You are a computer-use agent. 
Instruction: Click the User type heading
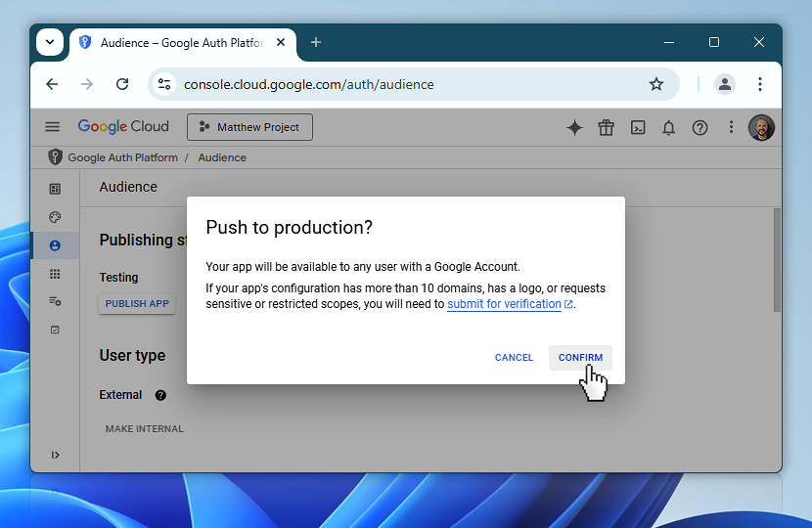(132, 356)
